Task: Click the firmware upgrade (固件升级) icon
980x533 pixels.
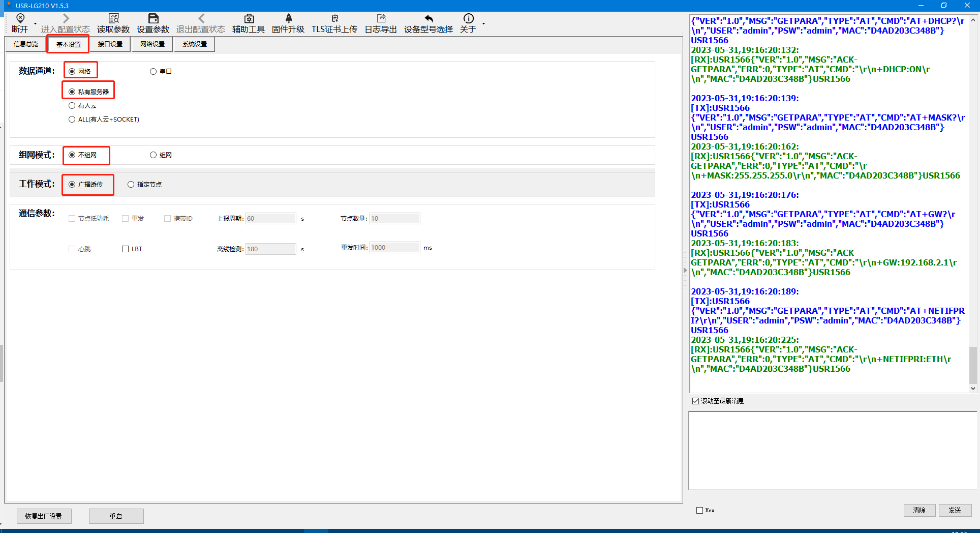Action: (288, 19)
